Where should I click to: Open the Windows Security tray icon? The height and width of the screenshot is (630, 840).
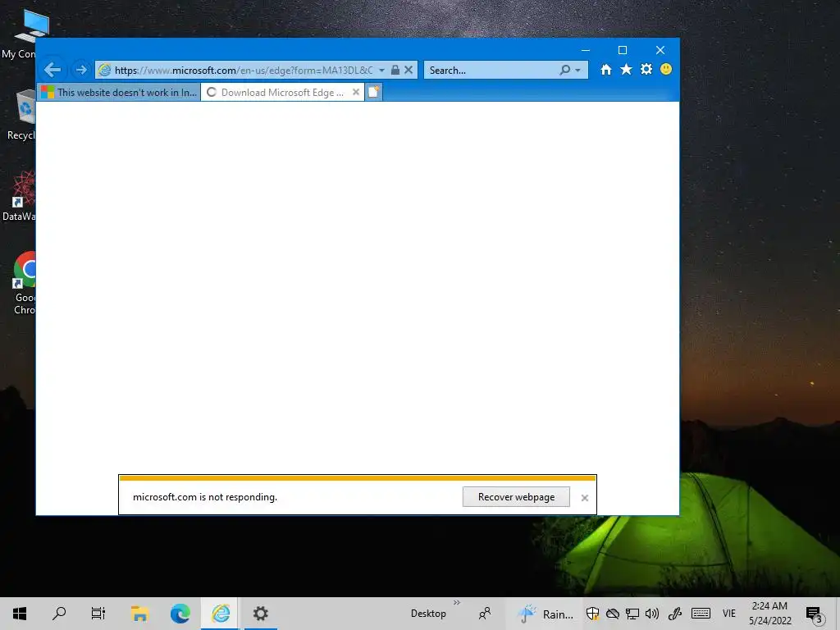click(592, 614)
